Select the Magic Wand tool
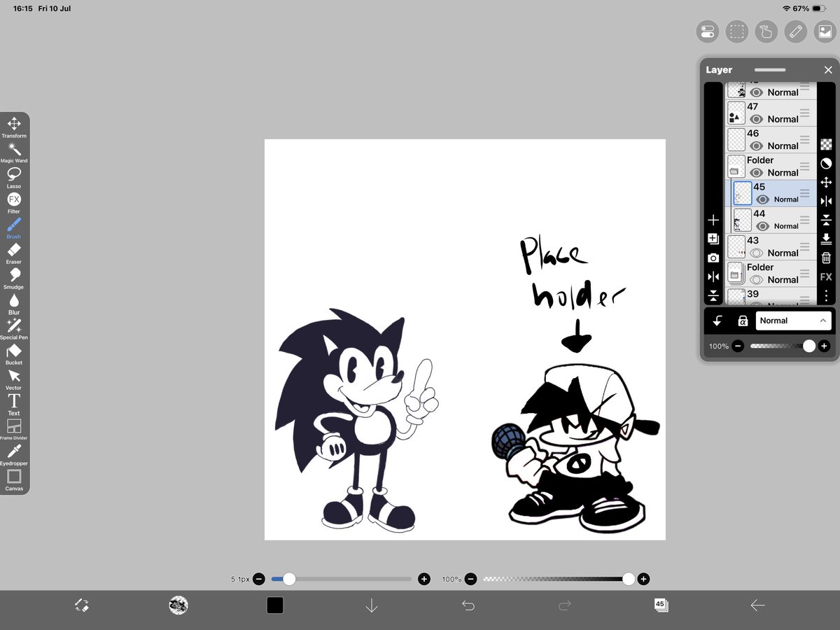The image size is (840, 630). 14,153
